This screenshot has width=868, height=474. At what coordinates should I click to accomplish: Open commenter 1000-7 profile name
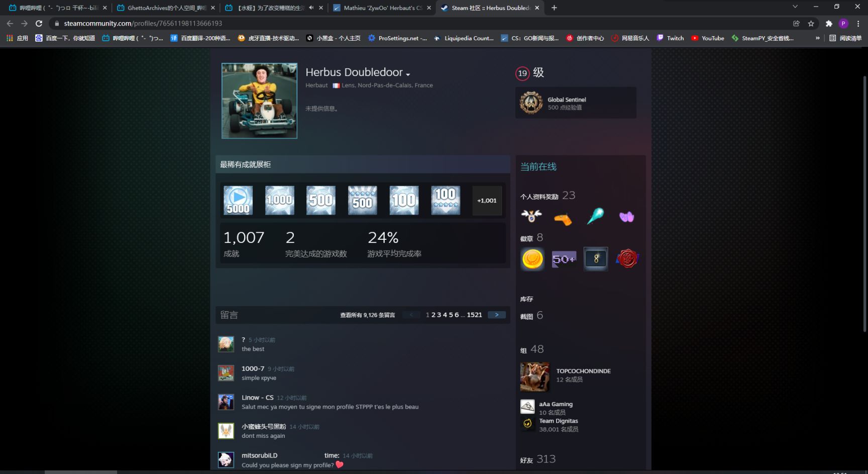pyautogui.click(x=253, y=368)
